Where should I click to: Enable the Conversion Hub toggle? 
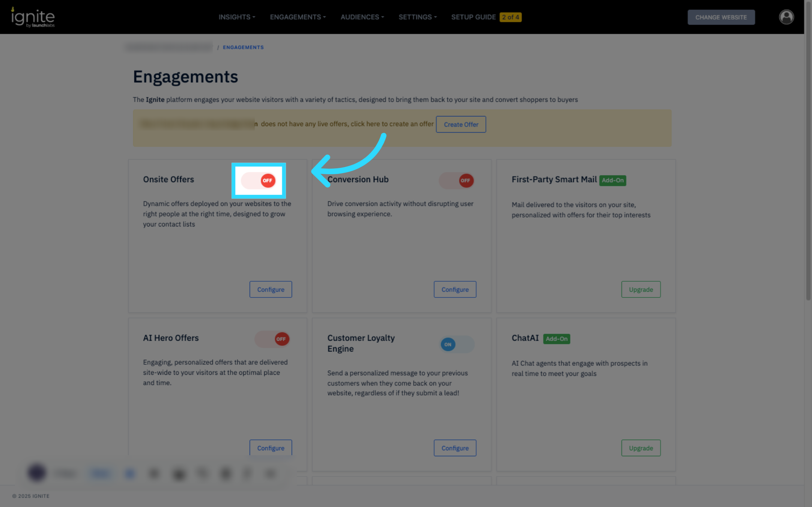point(457,181)
